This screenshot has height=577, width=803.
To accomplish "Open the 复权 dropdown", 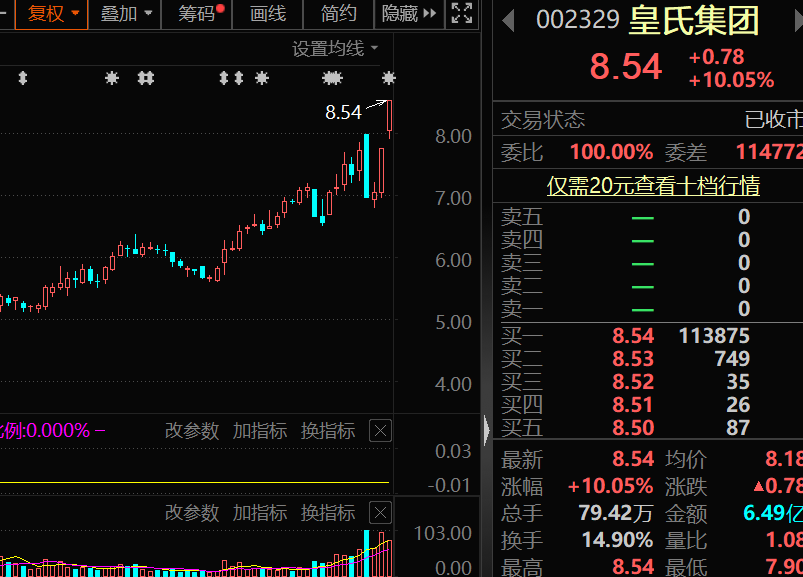I will pos(52,13).
